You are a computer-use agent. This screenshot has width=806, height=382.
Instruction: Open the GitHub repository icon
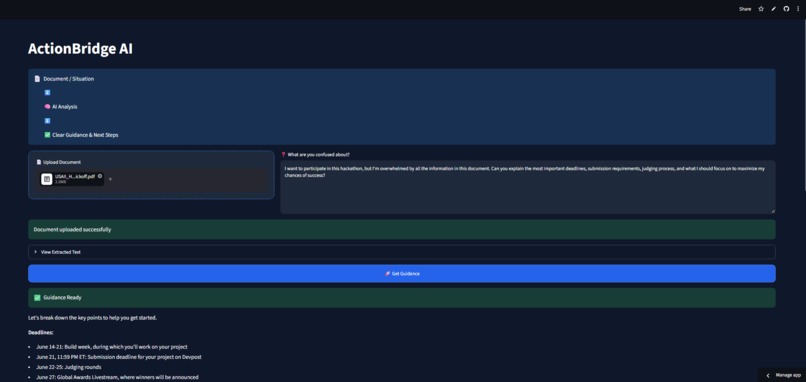pyautogui.click(x=786, y=9)
